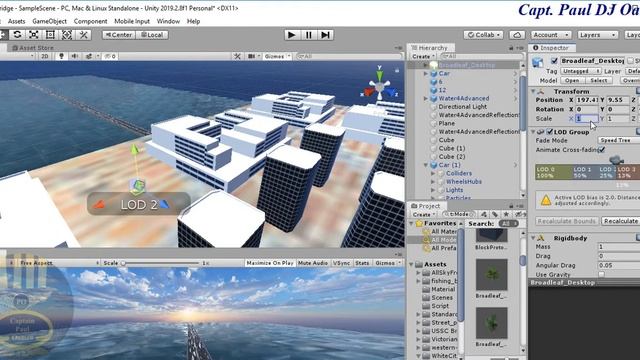This screenshot has height=360, width=640.
Task: Toggle LOD Group enabled checkbox
Action: point(549,132)
